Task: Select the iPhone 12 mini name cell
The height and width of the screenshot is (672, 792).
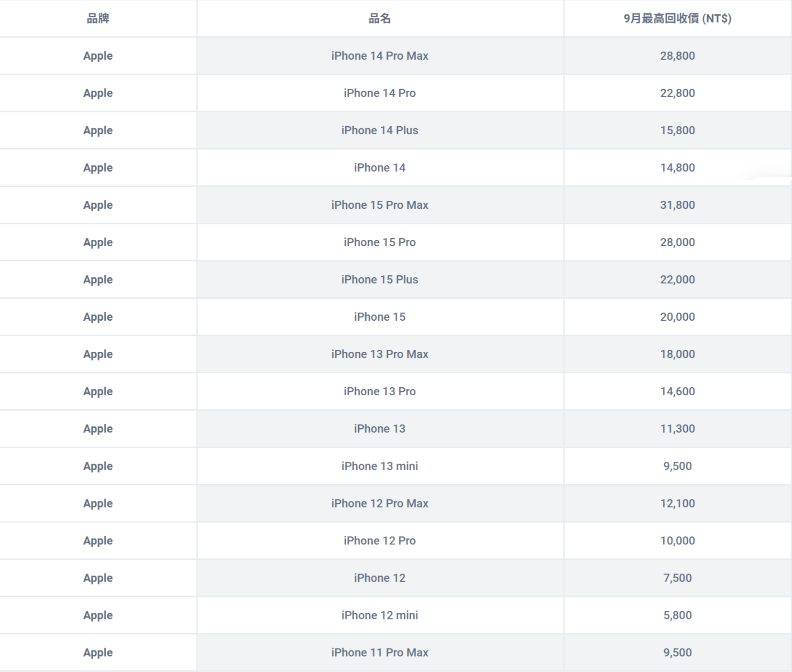Action: coord(380,615)
